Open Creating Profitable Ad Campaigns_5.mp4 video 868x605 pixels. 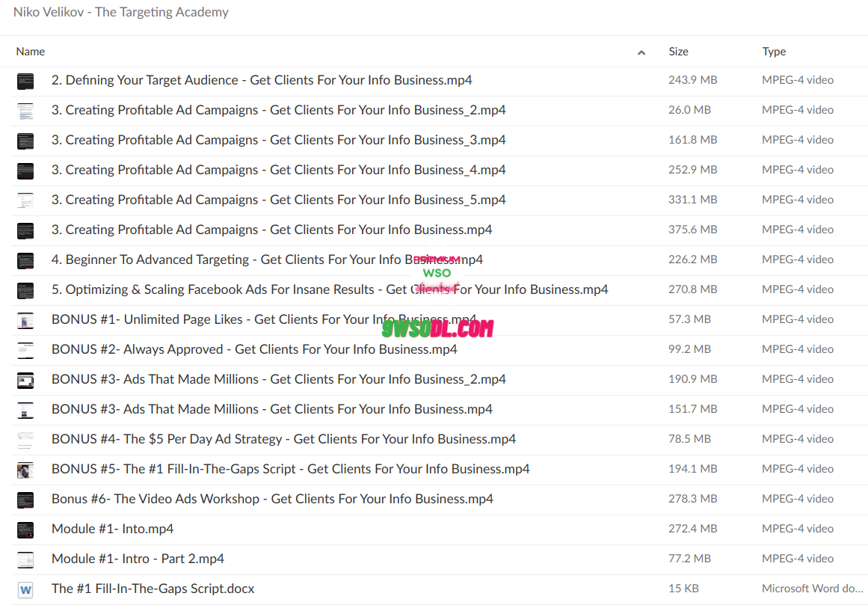278,200
